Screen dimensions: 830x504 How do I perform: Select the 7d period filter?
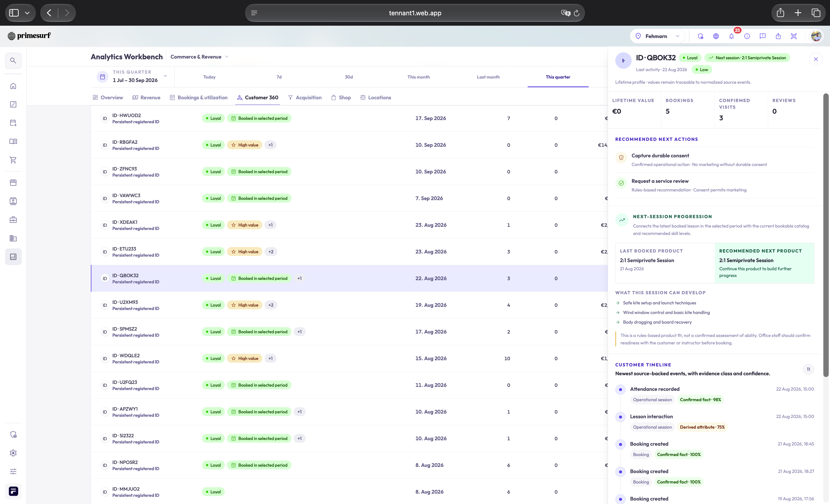pos(279,77)
